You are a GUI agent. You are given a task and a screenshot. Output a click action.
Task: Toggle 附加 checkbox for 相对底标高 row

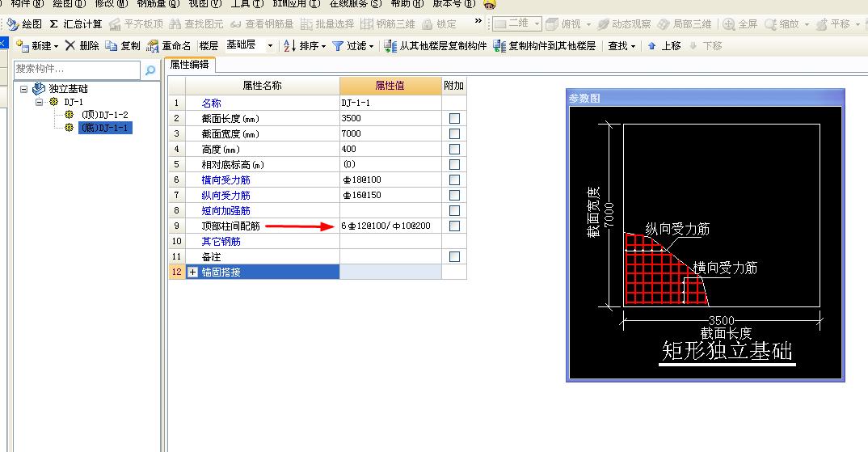click(454, 164)
